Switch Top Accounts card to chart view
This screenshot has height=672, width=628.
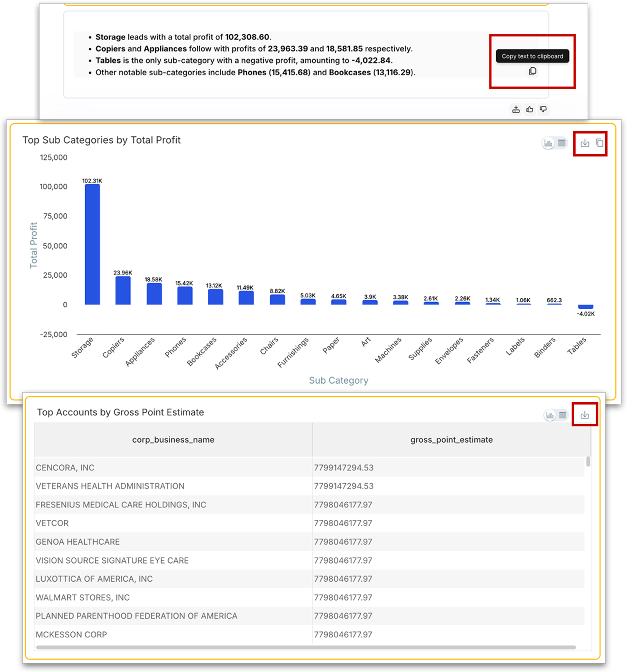pyautogui.click(x=550, y=415)
